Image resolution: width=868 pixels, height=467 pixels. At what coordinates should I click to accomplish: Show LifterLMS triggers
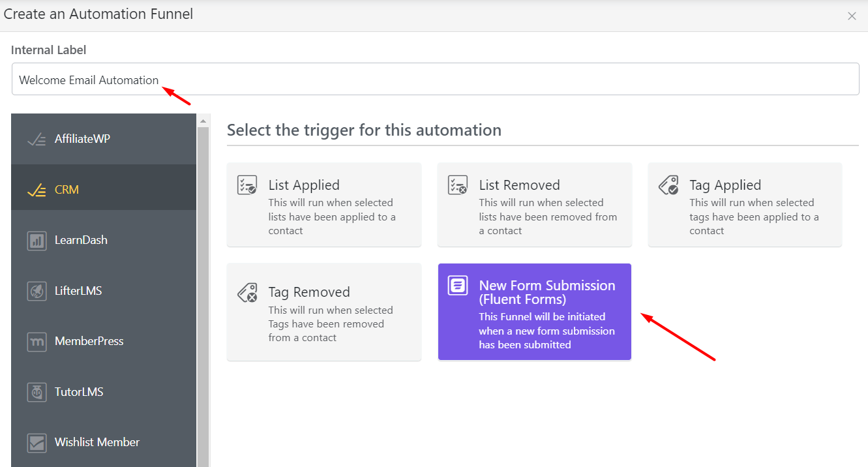tap(104, 291)
